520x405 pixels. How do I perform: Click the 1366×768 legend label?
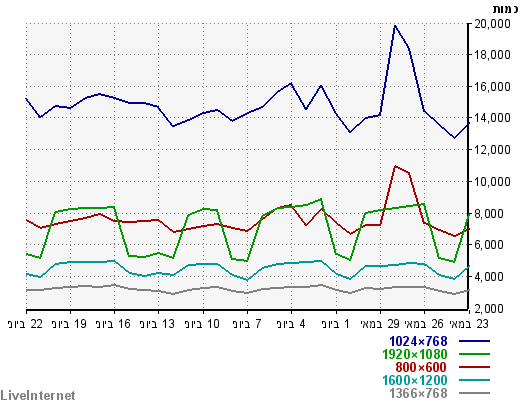point(418,393)
